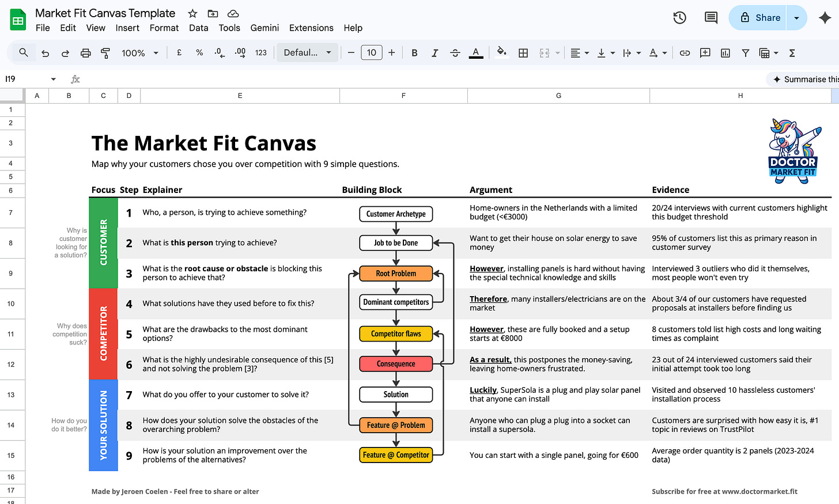Open vertical align dropdown
The image size is (839, 504).
(606, 53)
